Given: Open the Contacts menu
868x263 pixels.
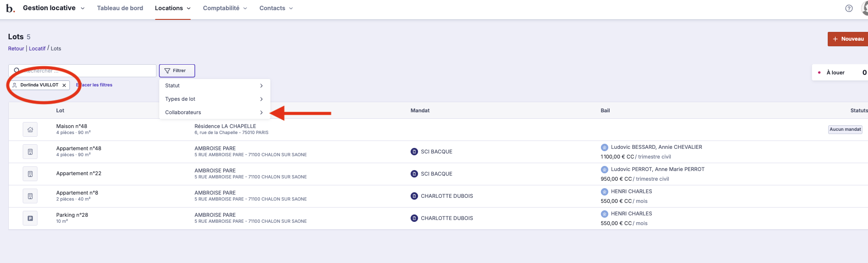Looking at the screenshot, I should (x=276, y=8).
